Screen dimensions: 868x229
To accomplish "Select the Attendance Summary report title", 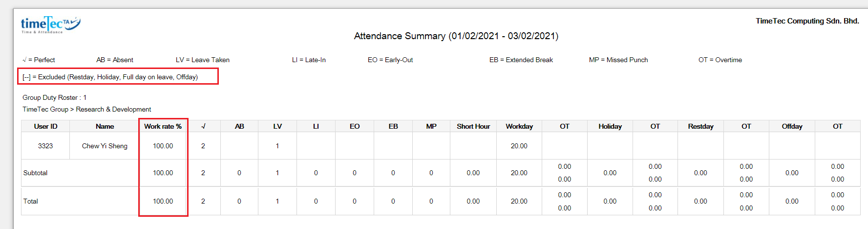I will pyautogui.click(x=456, y=36).
